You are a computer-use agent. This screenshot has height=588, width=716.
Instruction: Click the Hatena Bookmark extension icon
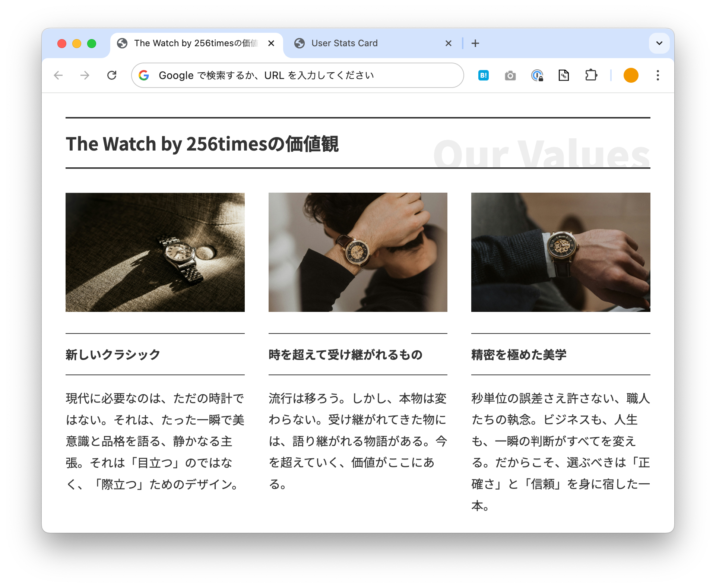click(483, 75)
